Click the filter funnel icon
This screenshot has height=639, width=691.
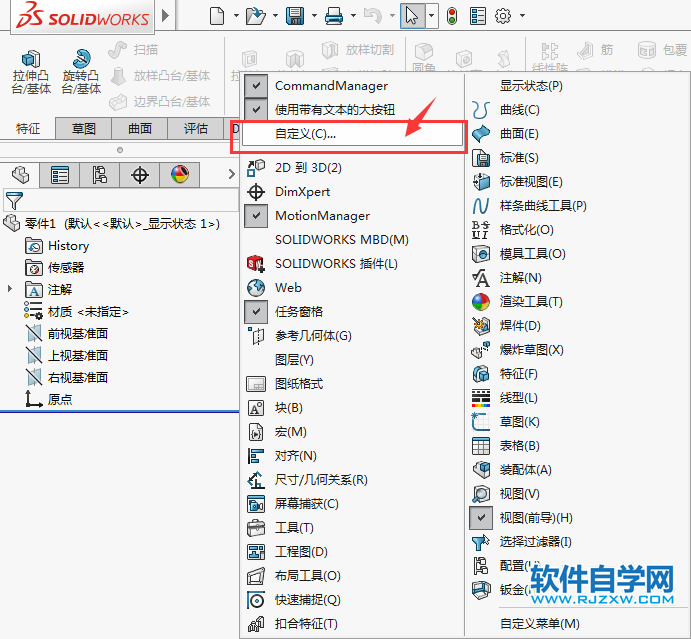(x=14, y=201)
